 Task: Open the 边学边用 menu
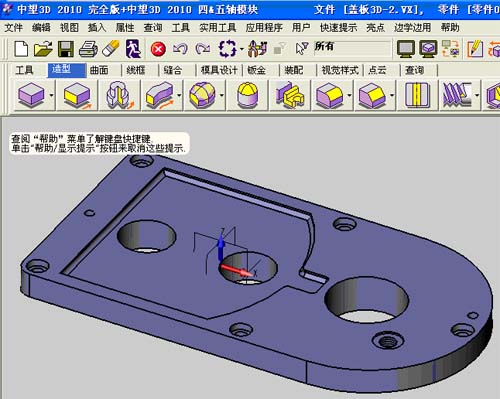point(413,27)
